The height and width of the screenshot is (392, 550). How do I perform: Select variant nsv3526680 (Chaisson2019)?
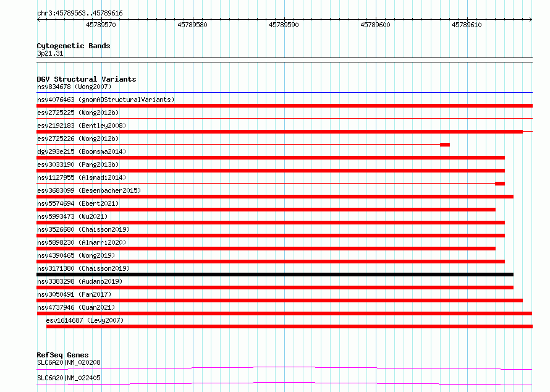83,229
